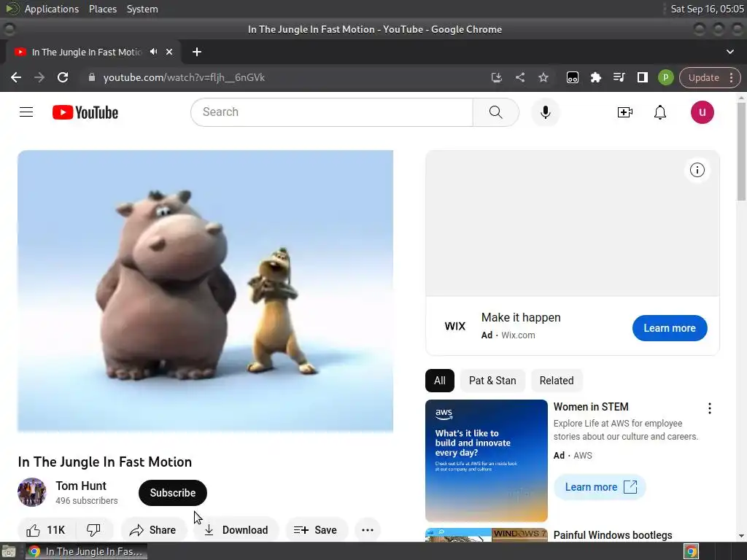Click the window menu icon on the title bar
The width and height of the screenshot is (747, 560).
(x=9, y=29)
